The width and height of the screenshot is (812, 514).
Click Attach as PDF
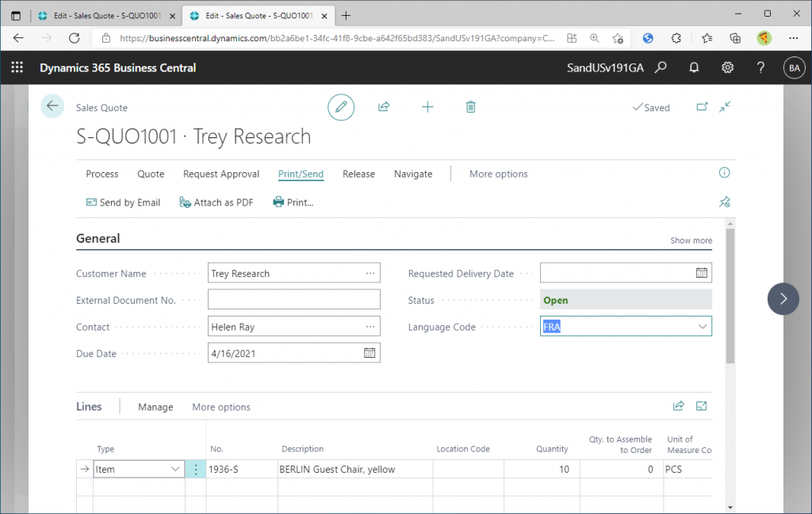pos(216,202)
